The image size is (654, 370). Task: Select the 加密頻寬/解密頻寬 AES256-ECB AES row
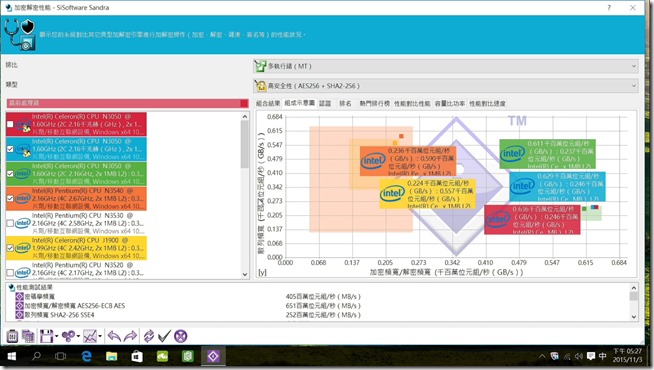[x=74, y=306]
